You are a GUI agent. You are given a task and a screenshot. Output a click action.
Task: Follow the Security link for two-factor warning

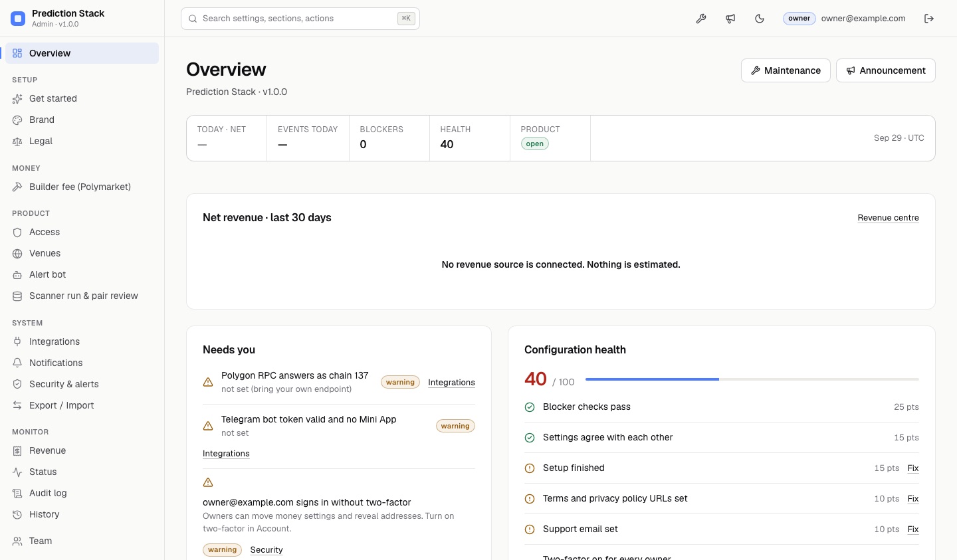[266, 550]
